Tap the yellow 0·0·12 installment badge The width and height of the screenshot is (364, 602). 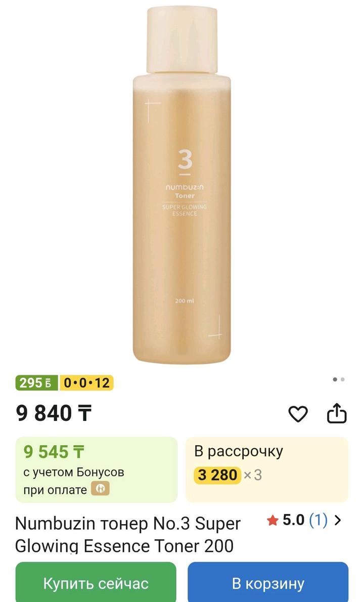coord(86,383)
